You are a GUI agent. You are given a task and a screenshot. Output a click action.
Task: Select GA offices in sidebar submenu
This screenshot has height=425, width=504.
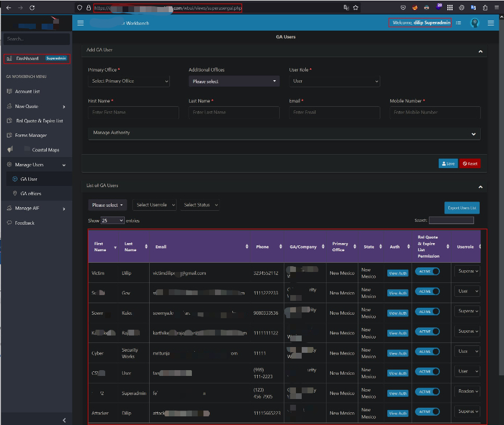click(31, 194)
